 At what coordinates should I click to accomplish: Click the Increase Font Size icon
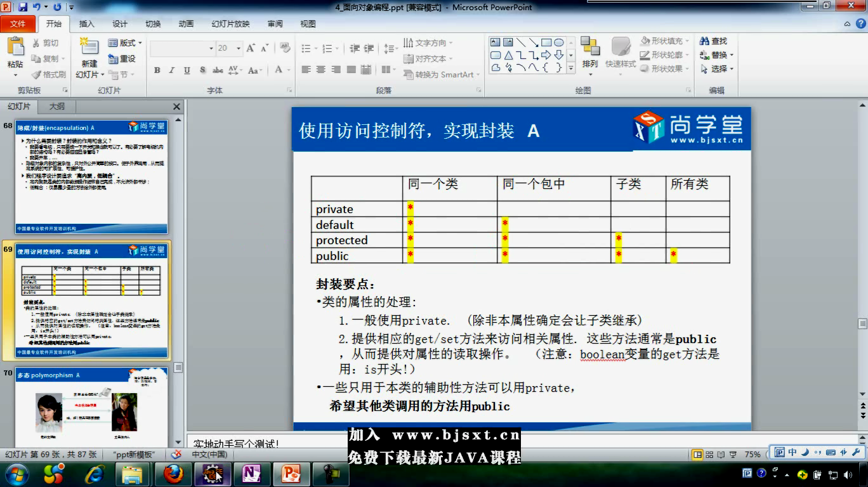point(251,48)
